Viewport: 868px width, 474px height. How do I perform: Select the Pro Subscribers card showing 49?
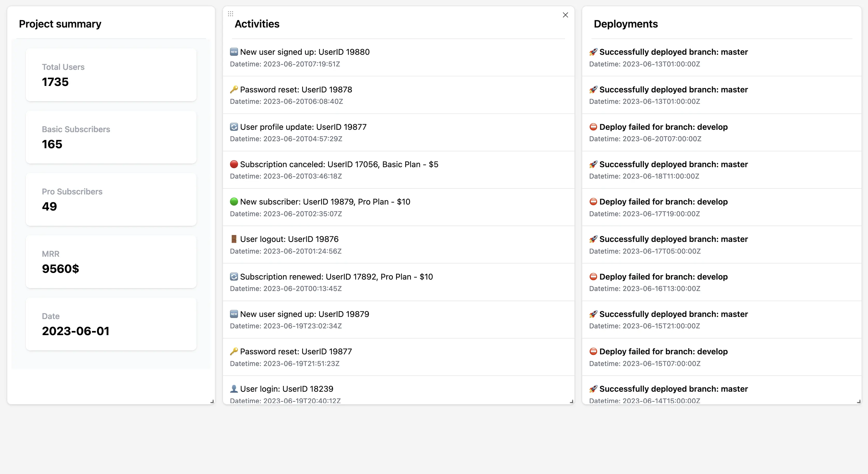(111, 199)
